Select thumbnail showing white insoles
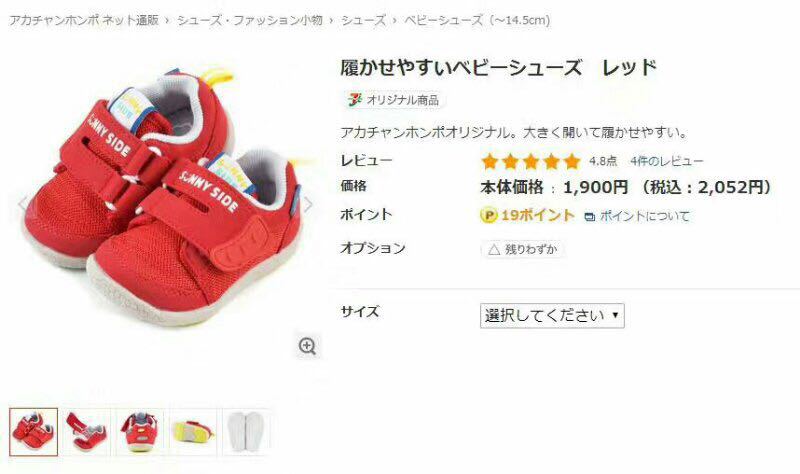The height and width of the screenshot is (474, 800). [x=246, y=432]
